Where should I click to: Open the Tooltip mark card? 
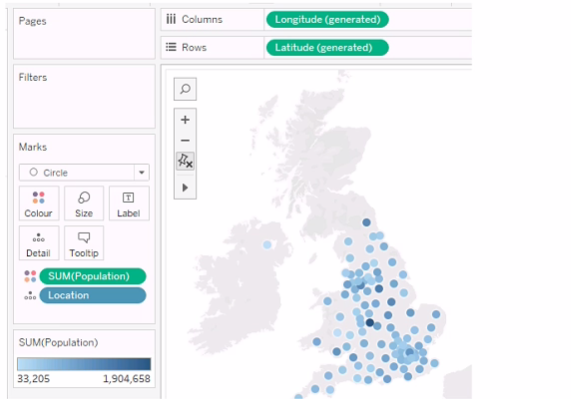tap(84, 243)
